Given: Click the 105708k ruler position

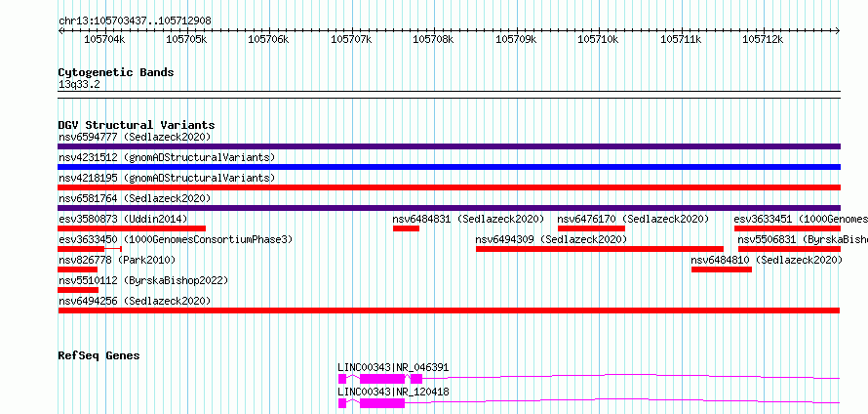Looking at the screenshot, I should pos(434,39).
